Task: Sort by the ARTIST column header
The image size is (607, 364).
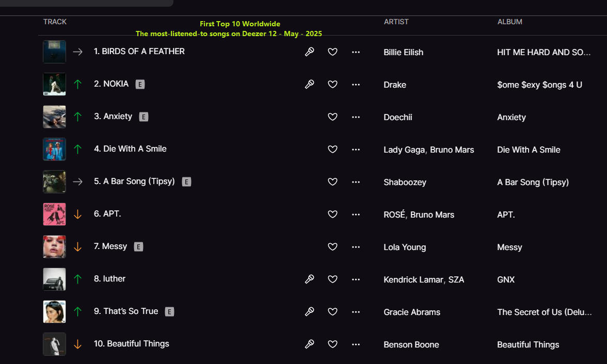Action: coord(396,22)
